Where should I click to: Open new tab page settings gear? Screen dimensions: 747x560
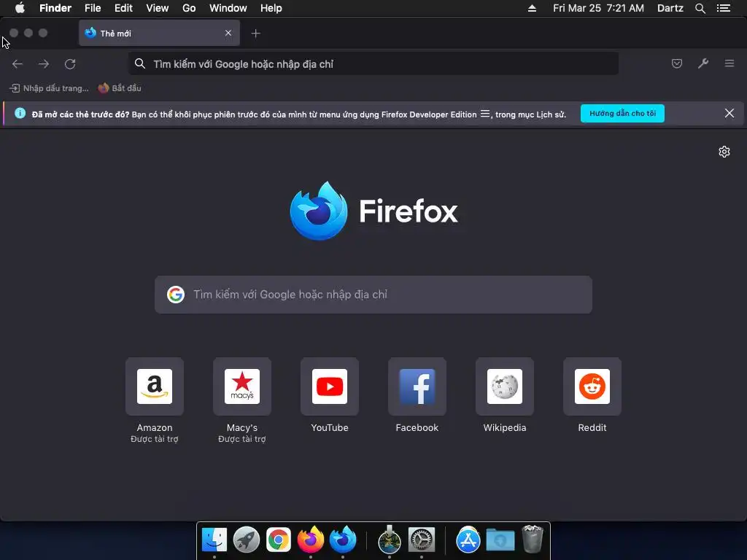(724, 152)
